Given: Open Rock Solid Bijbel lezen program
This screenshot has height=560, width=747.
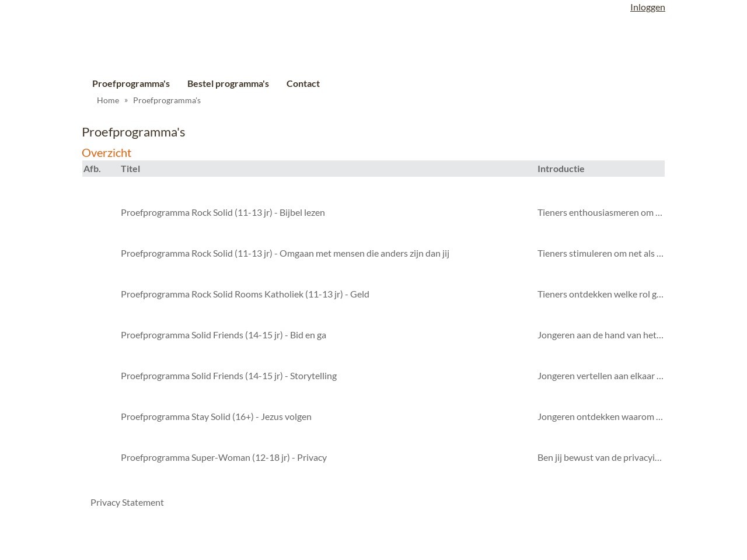Looking at the screenshot, I should [x=222, y=212].
